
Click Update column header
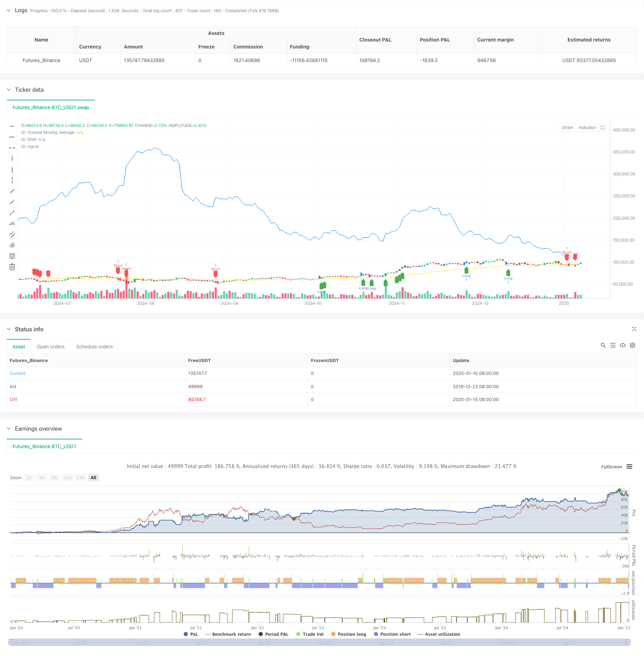[461, 360]
